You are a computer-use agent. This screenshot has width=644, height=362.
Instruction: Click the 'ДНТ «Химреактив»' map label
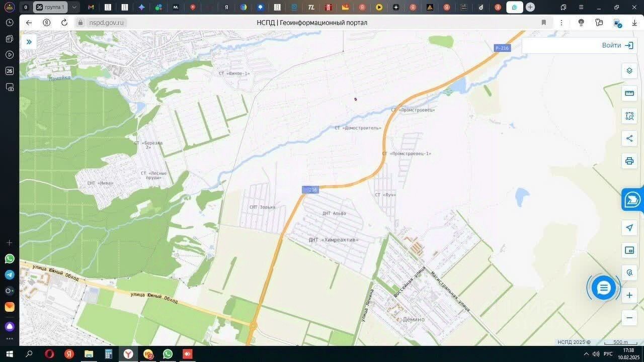tap(334, 240)
